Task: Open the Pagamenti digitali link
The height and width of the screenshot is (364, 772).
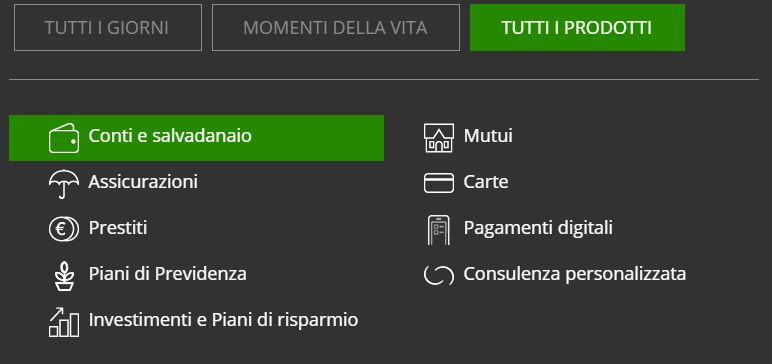Action: (x=538, y=228)
